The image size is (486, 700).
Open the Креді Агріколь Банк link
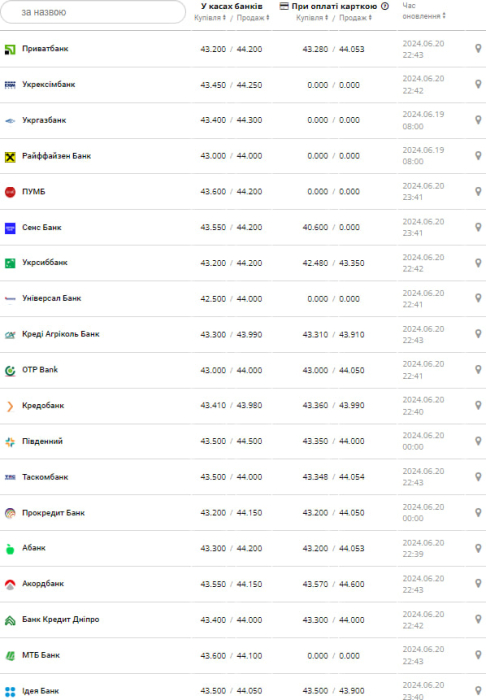[61, 334]
